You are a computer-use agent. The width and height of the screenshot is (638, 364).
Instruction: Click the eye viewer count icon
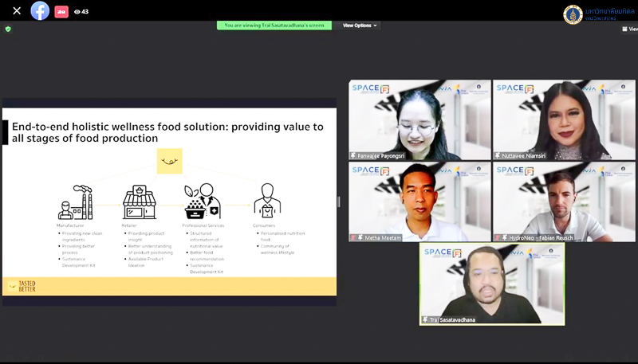tap(77, 12)
